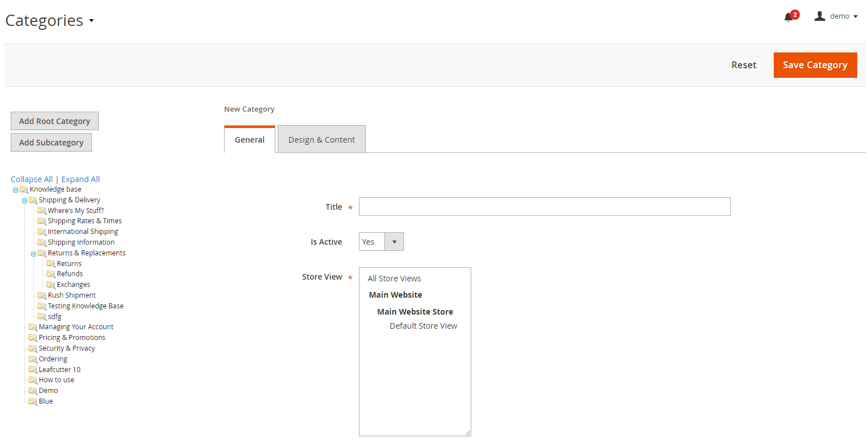Click the International Shipping folder icon
Screen dimensions: 868x442
[42, 232]
